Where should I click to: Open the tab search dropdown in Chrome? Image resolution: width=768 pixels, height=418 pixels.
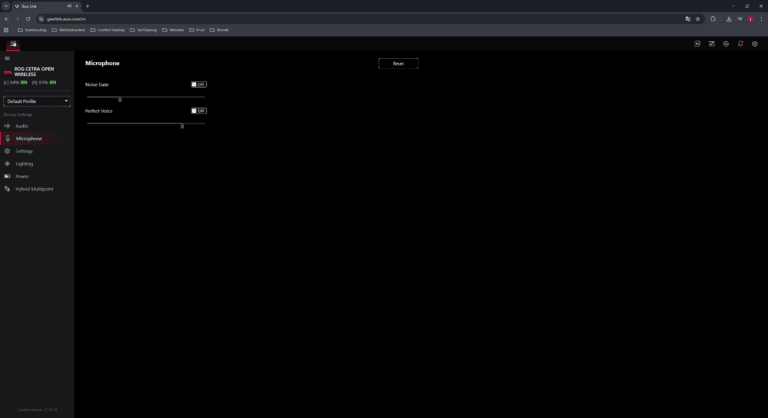[7, 6]
